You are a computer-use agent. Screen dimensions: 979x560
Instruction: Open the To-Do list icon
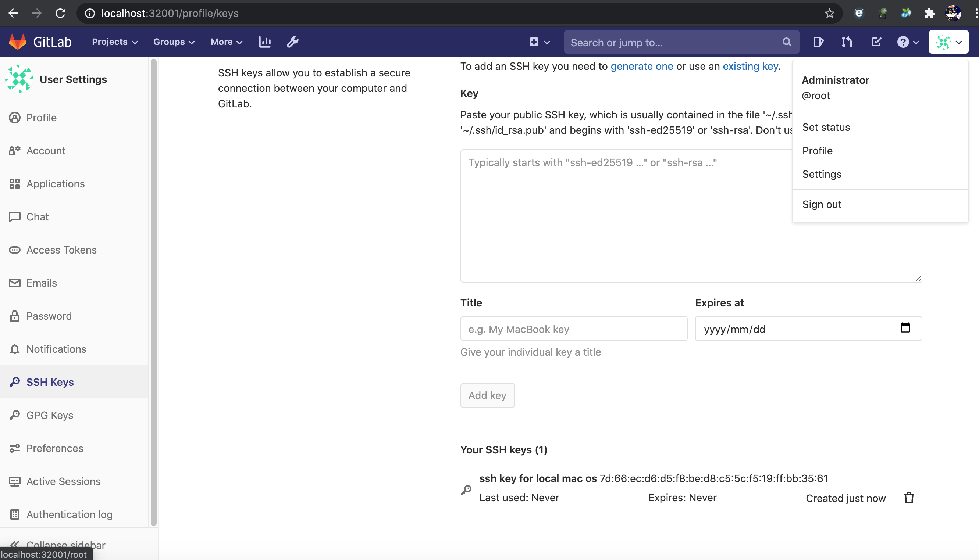pyautogui.click(x=876, y=42)
